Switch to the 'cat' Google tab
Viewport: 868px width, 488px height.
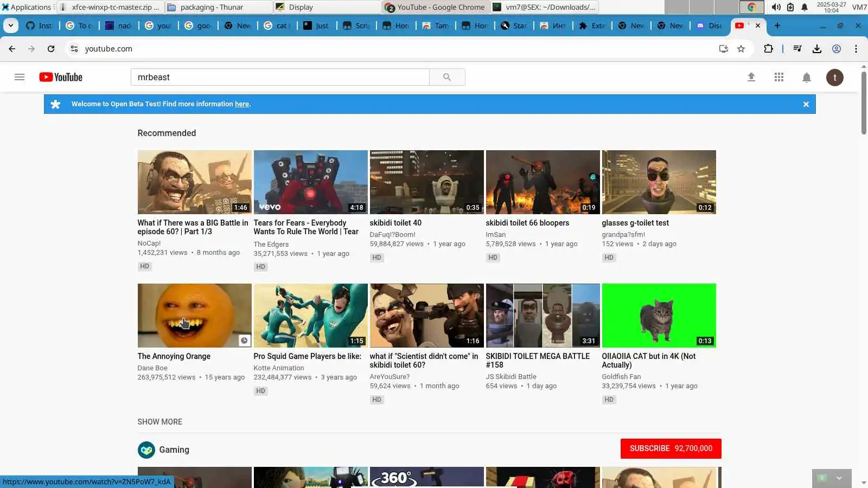(277, 25)
